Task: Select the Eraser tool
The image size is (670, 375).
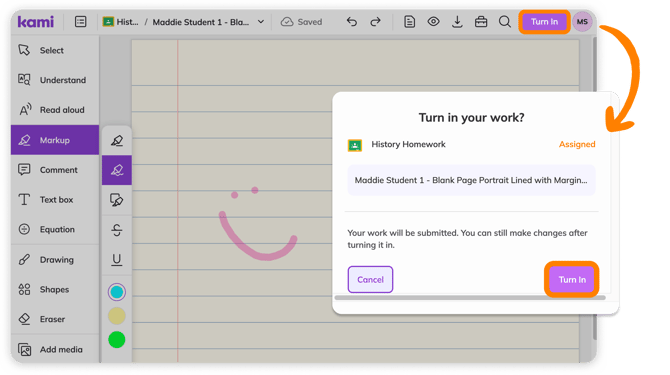Action: (55, 319)
